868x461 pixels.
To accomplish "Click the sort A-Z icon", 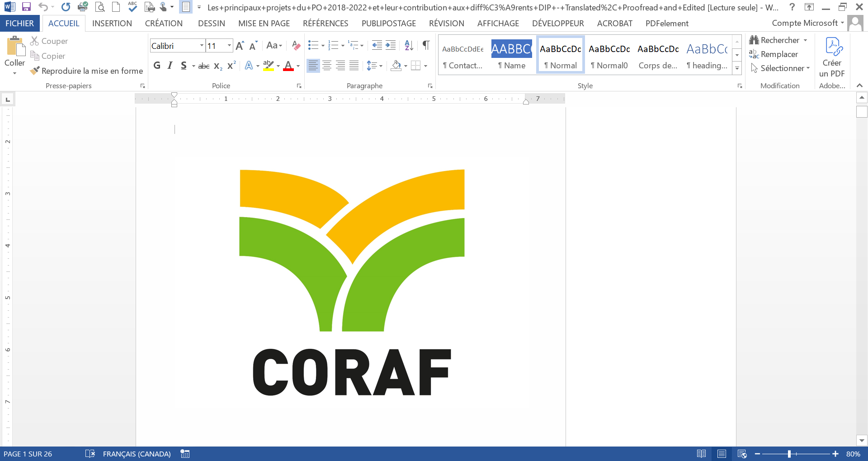I will tap(409, 45).
